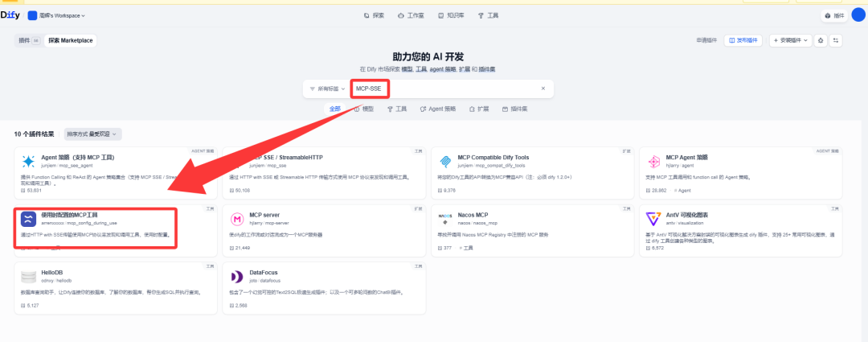Select the MCP Agent 策略 plugin icon
The height and width of the screenshot is (342, 868).
(653, 161)
